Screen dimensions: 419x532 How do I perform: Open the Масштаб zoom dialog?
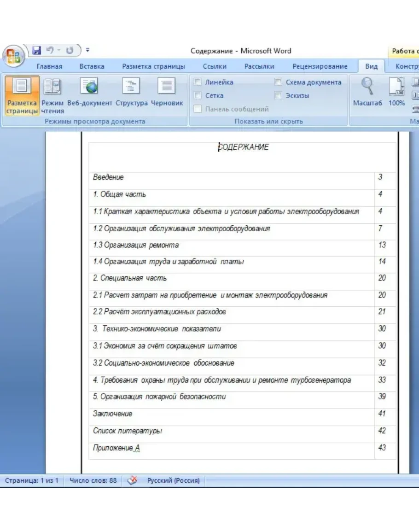tap(367, 92)
